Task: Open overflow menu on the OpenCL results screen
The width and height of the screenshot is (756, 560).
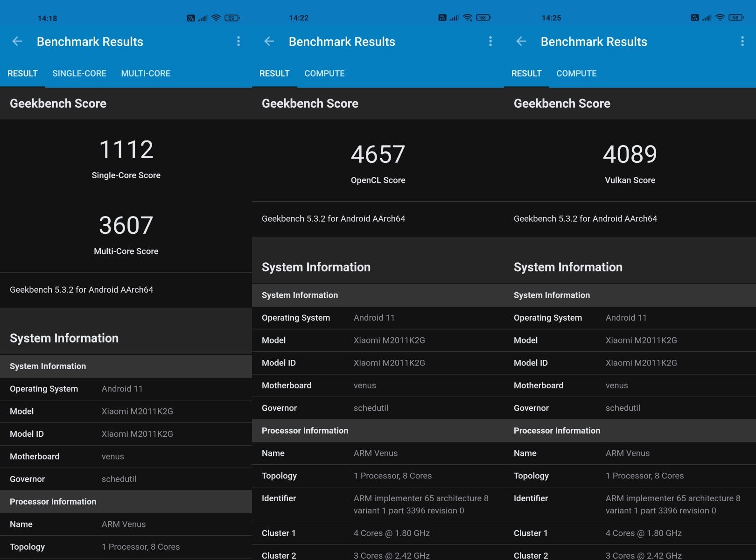Action: [490, 42]
